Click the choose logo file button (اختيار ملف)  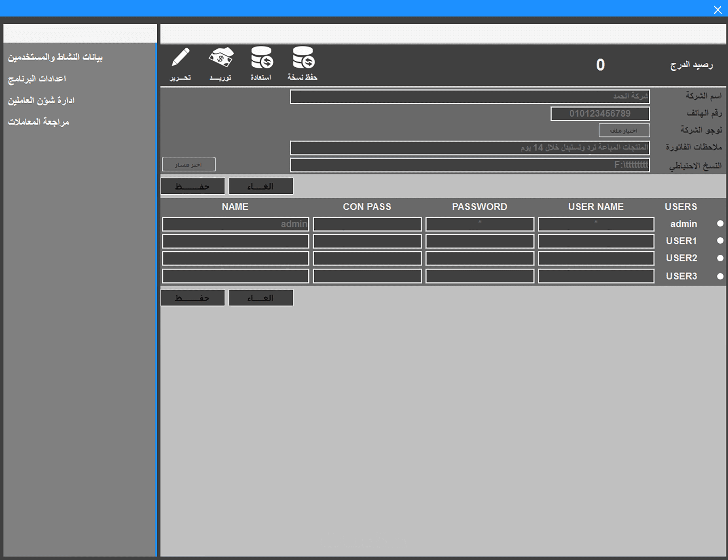point(624,130)
